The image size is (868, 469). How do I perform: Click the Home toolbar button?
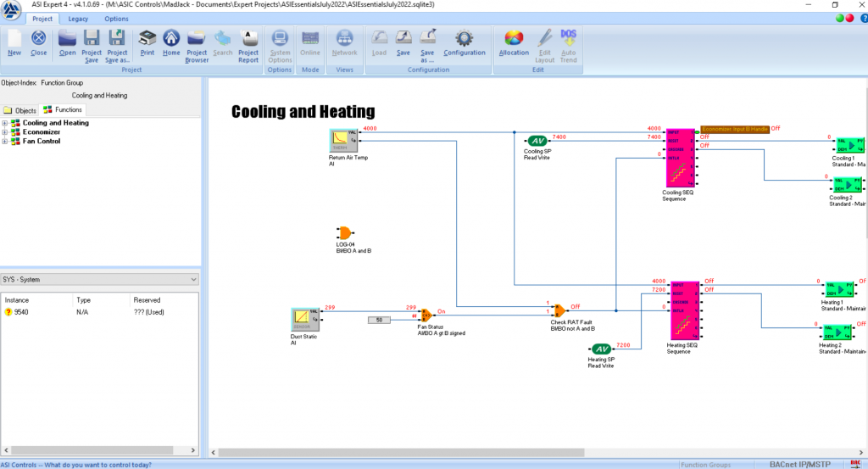pyautogui.click(x=171, y=43)
